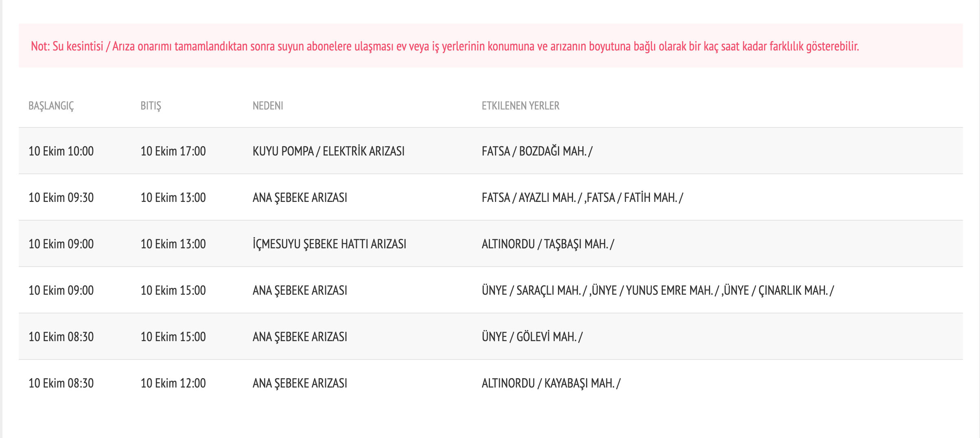Viewport: 980px width, 438px height.
Task: Click the red note banner about water outages
Action: pos(490,46)
